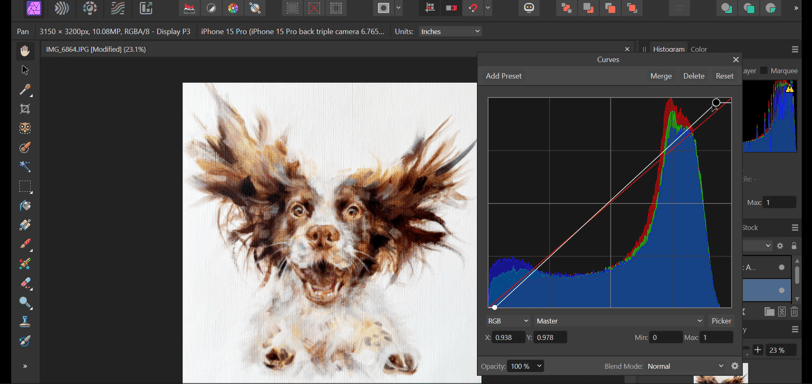The image size is (812, 384).
Task: Click the Auto Colors wheel icon
Action: (x=233, y=8)
